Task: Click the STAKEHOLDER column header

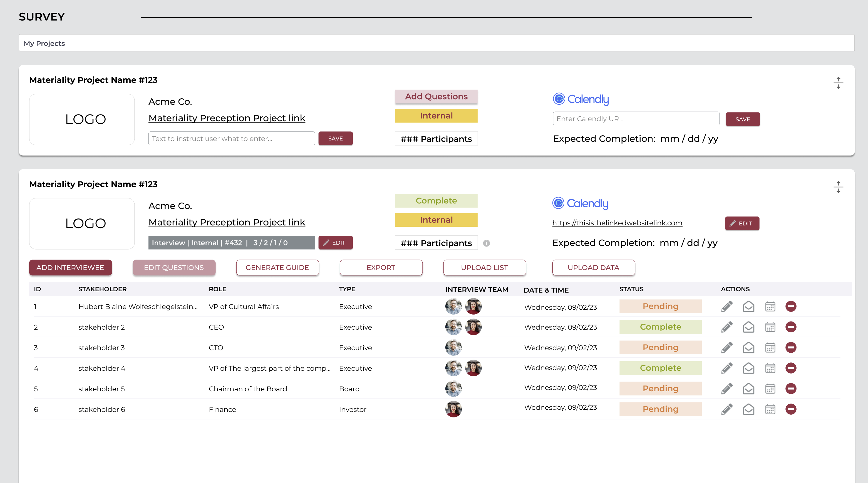Action: click(x=102, y=289)
